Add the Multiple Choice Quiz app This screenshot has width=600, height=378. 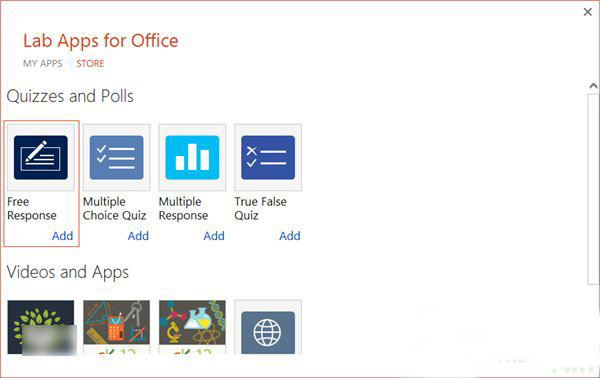click(138, 236)
